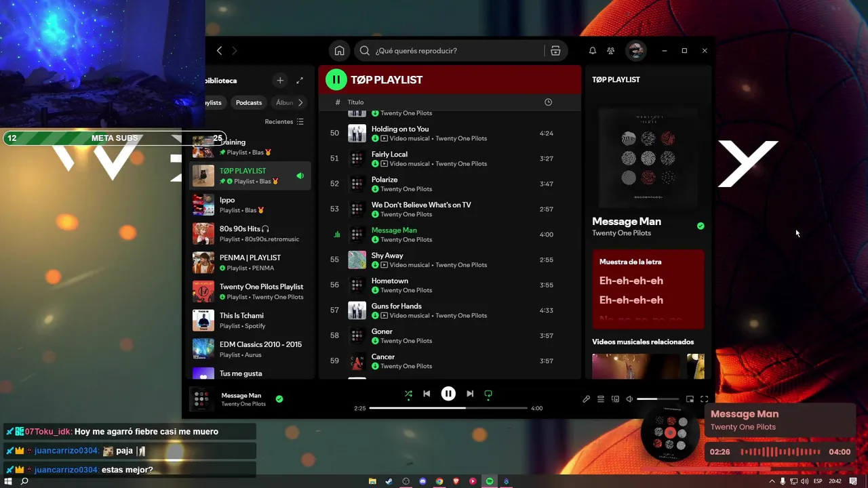Screen dimensions: 868x488
Task: Adjust the volume slider
Action: point(658,399)
